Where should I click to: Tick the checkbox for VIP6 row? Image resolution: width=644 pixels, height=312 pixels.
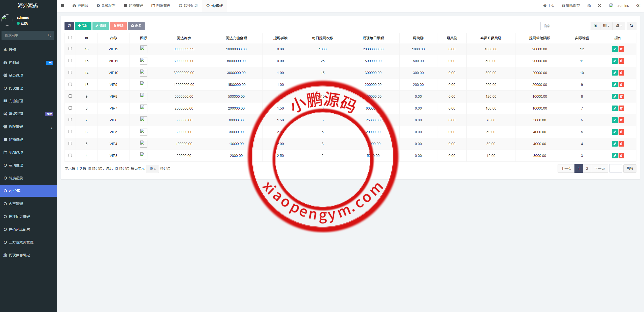pyautogui.click(x=70, y=120)
